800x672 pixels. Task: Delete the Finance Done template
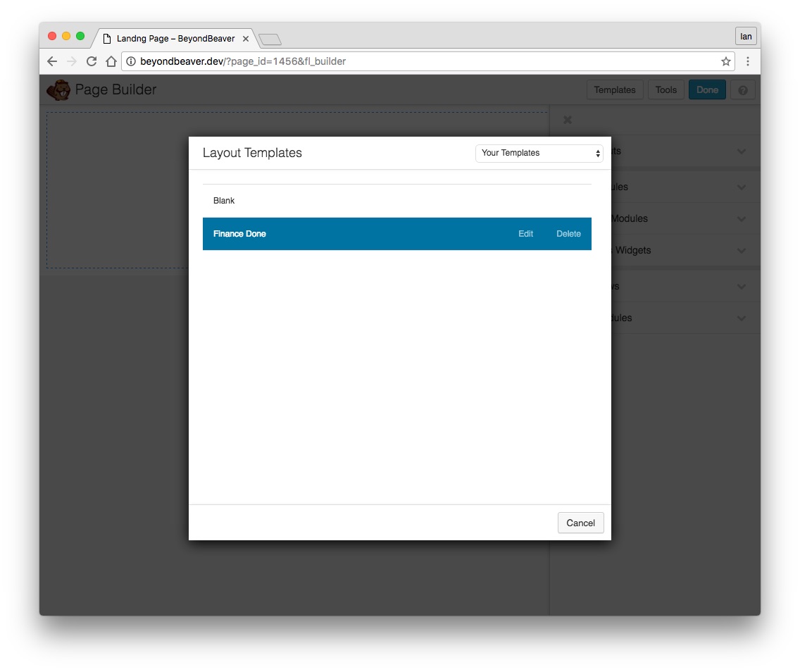(568, 234)
